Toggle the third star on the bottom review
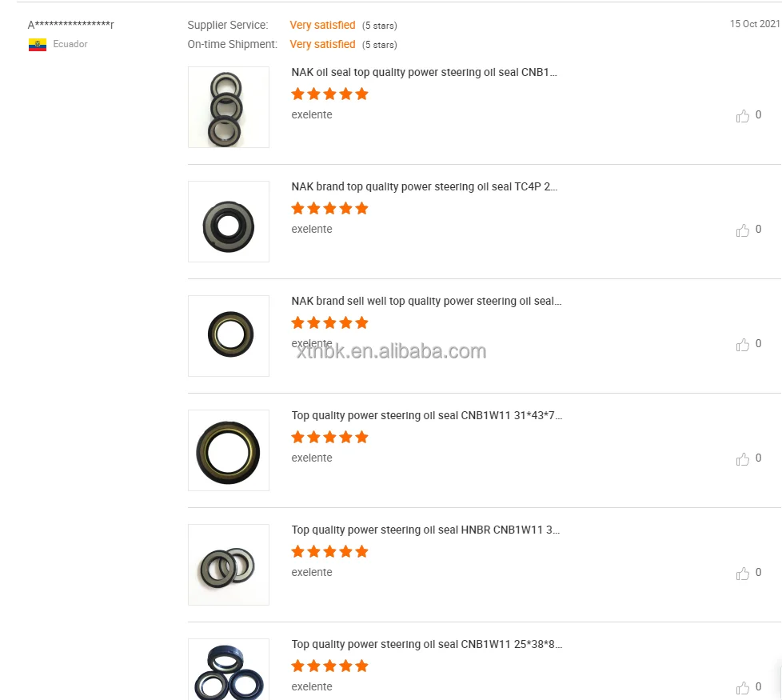Viewport: 782px width, 700px height. 329,666
